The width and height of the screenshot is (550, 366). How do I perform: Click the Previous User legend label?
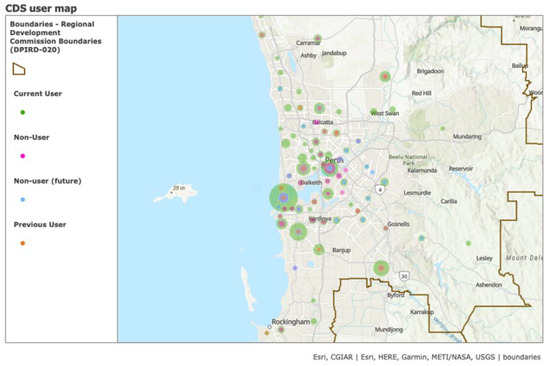click(x=40, y=225)
